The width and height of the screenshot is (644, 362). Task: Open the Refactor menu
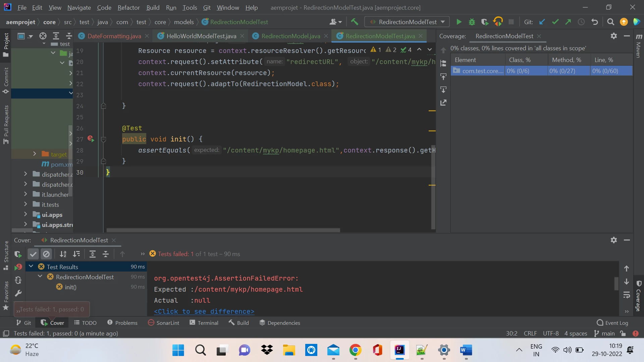[128, 7]
